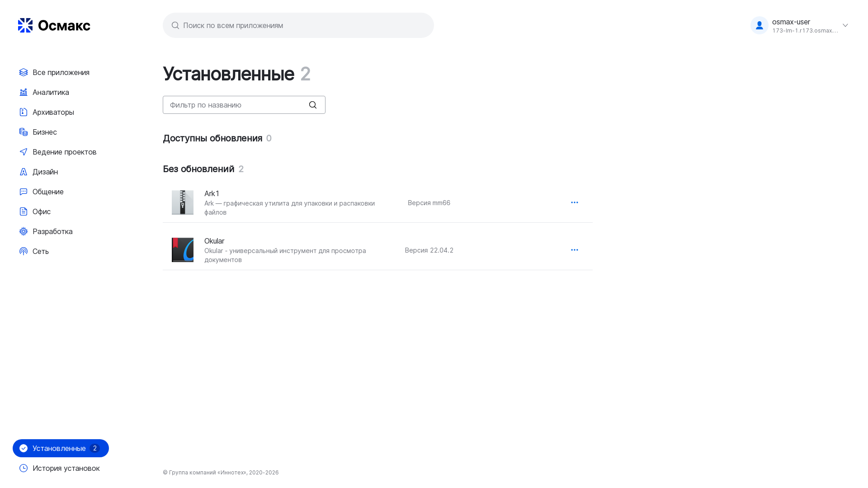Click inside the Поиск по всем приложениям field
This screenshot has width=868, height=488.
[x=298, y=25]
